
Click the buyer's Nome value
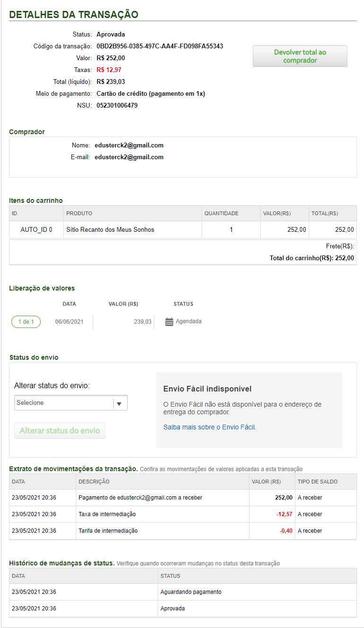(129, 146)
